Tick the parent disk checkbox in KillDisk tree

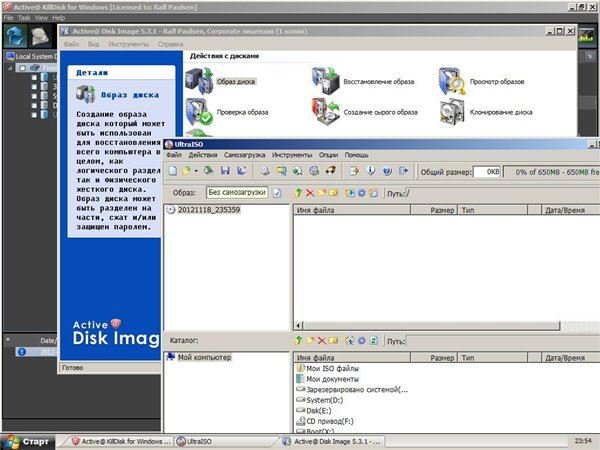[23, 68]
